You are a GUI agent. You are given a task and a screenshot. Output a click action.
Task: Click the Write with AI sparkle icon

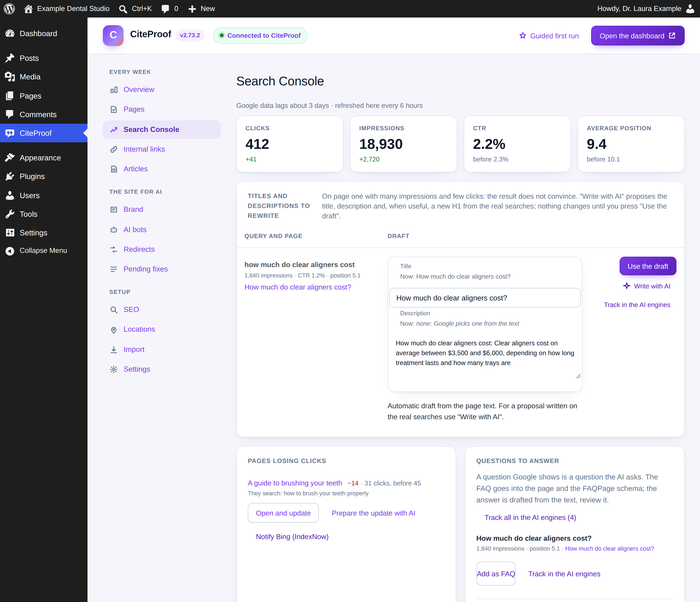(x=627, y=286)
